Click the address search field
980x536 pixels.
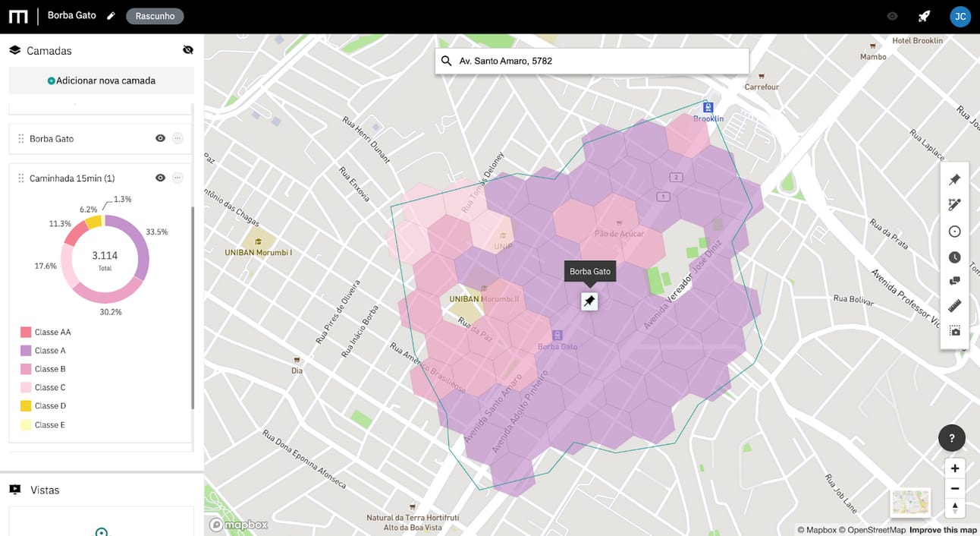[592, 61]
